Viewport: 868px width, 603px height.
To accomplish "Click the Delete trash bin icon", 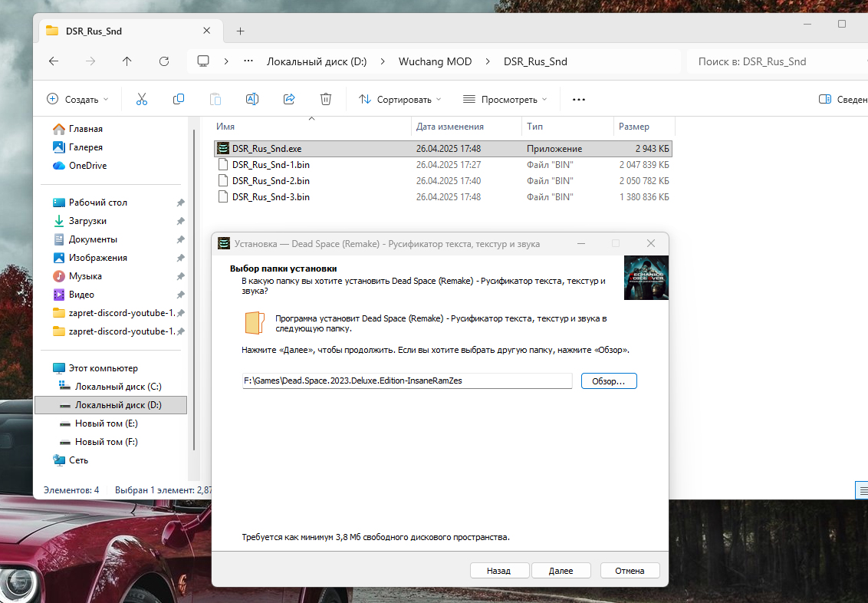I will click(326, 99).
